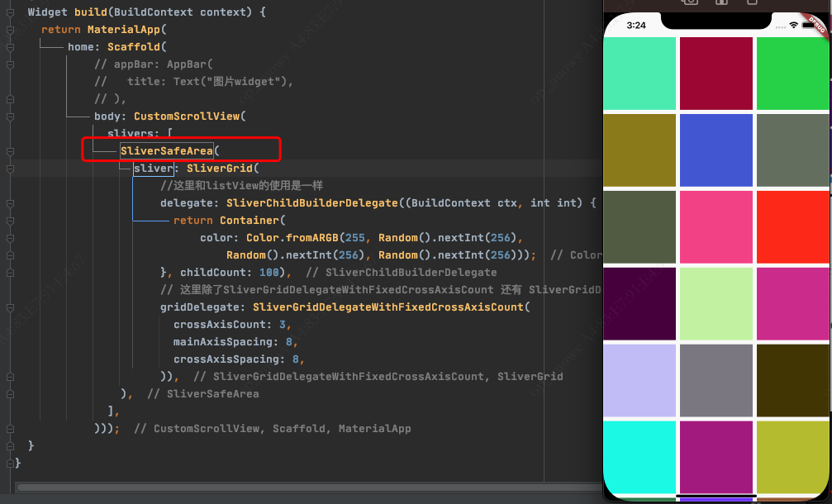Click the value 3 after crossAxisCount

tap(283, 324)
